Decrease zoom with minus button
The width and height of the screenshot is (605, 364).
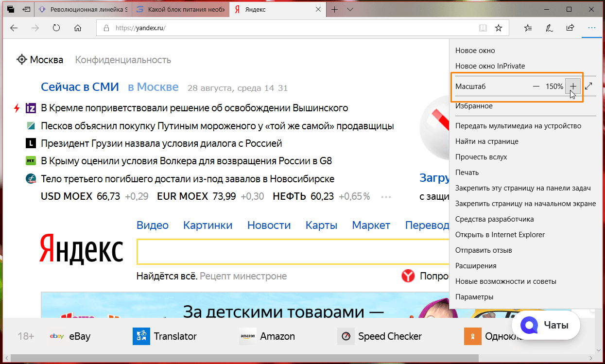536,86
